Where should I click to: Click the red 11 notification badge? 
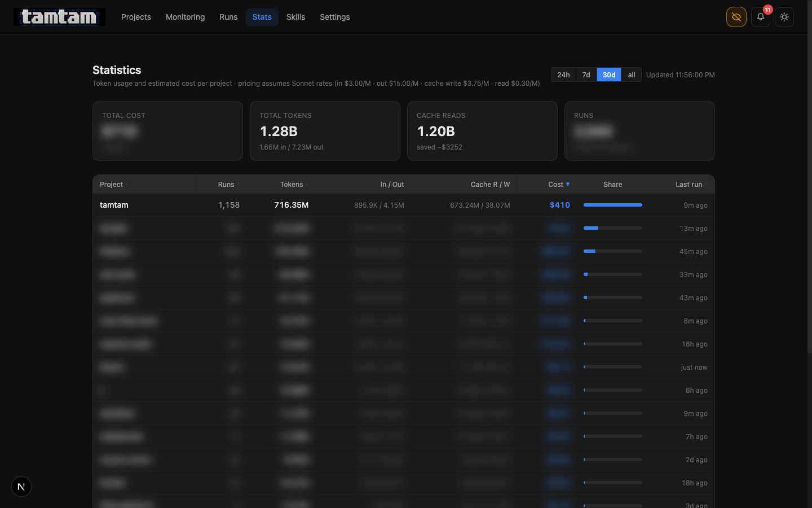[767, 10]
